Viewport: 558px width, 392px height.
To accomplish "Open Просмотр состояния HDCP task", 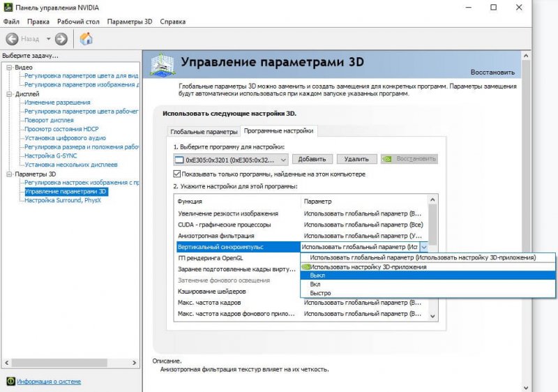I will point(61,129).
